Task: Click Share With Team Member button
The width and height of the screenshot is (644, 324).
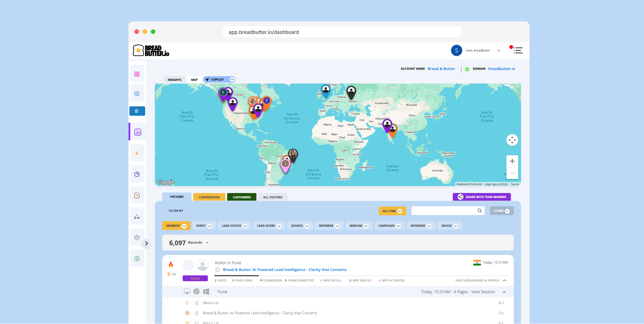Action: pos(482,197)
